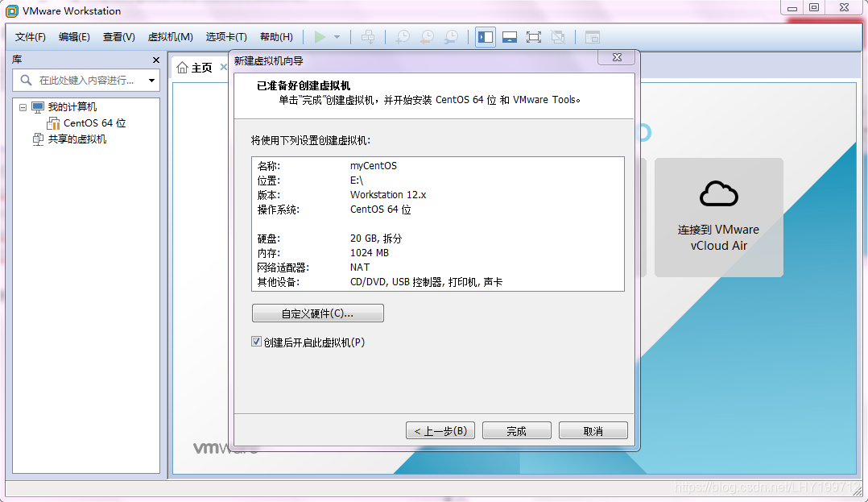Image resolution: width=868 pixels, height=502 pixels.
Task: Click the 操作系统 CentOS 64 位 value
Action: (x=380, y=210)
